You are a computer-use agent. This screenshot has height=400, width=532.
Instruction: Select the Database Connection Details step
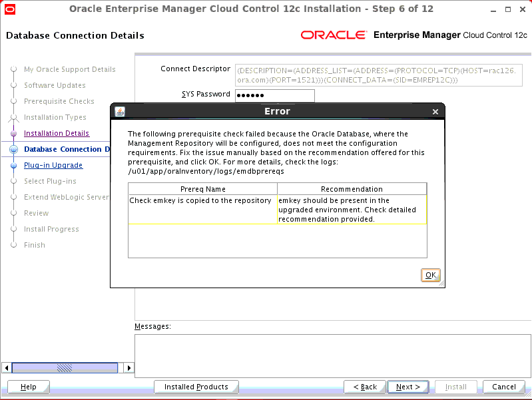[x=67, y=149]
